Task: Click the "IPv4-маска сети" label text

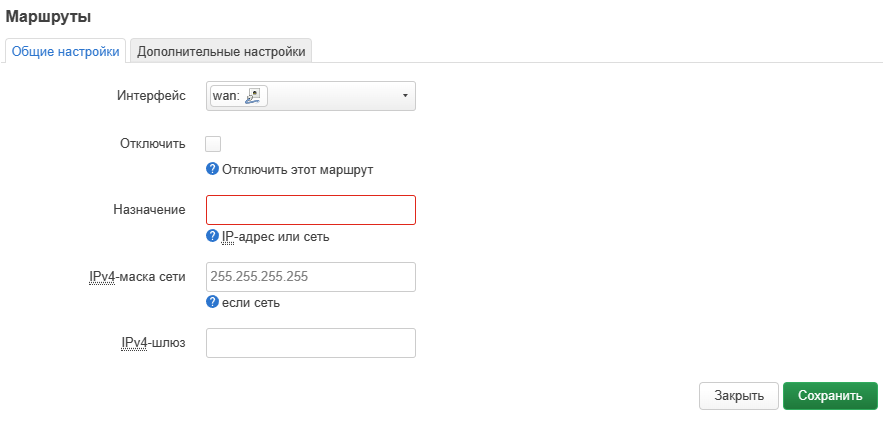Action: tap(137, 276)
